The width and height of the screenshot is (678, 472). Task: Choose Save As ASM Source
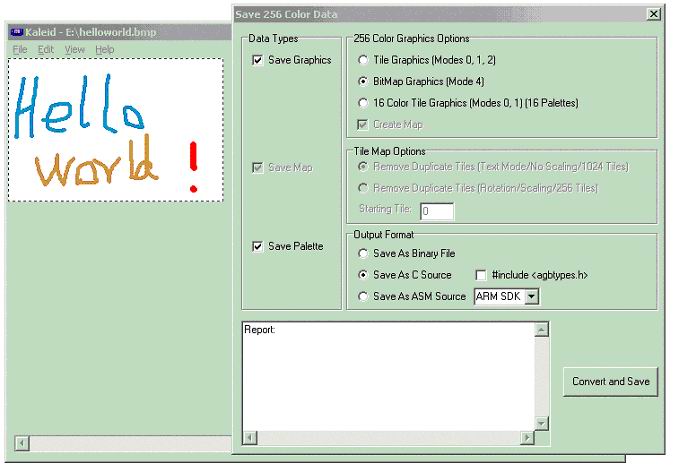pyautogui.click(x=363, y=297)
